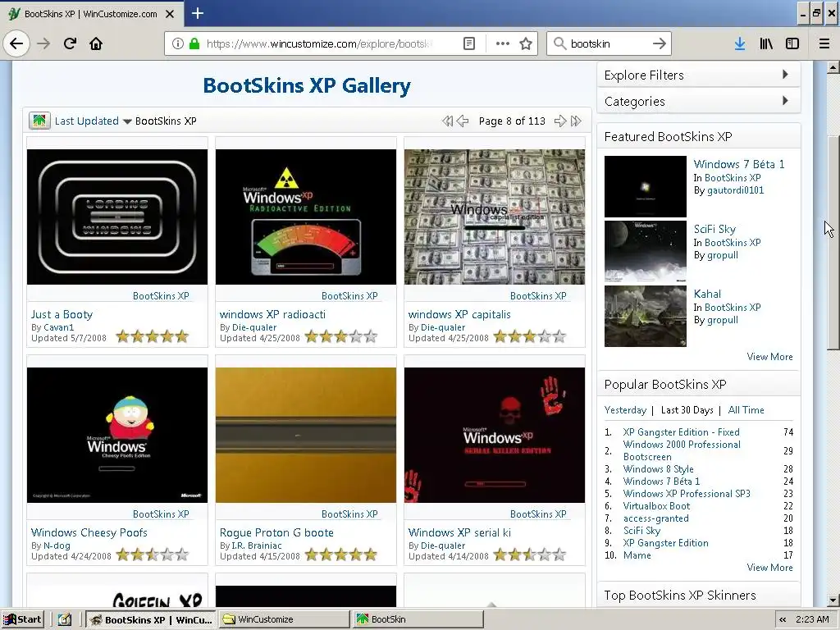Image resolution: width=840 pixels, height=630 pixels.
Task: Open the downloads panel
Action: tap(740, 43)
